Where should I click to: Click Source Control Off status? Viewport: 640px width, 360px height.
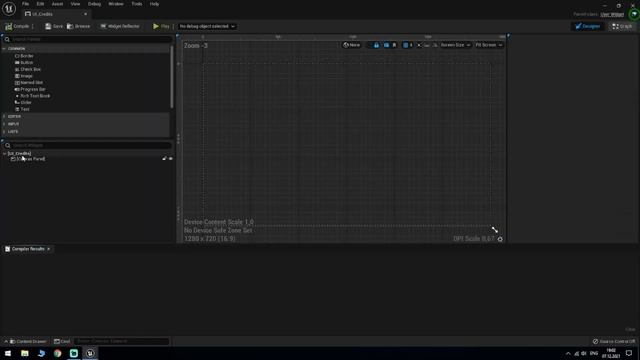pos(614,341)
